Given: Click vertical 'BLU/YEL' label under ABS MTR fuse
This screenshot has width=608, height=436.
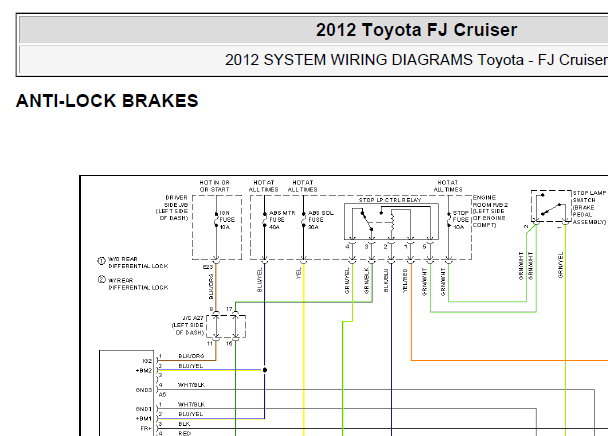Looking at the screenshot, I should point(259,280).
